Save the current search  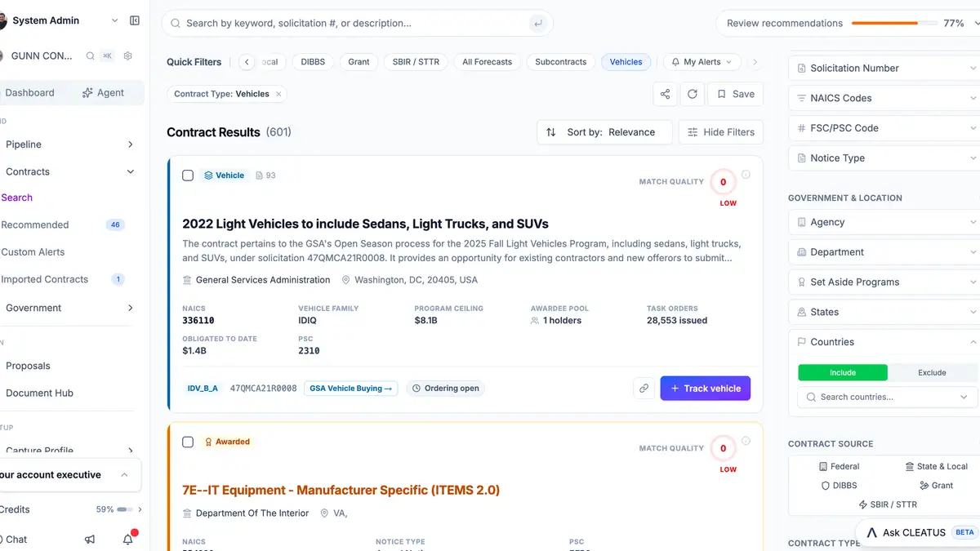click(736, 94)
